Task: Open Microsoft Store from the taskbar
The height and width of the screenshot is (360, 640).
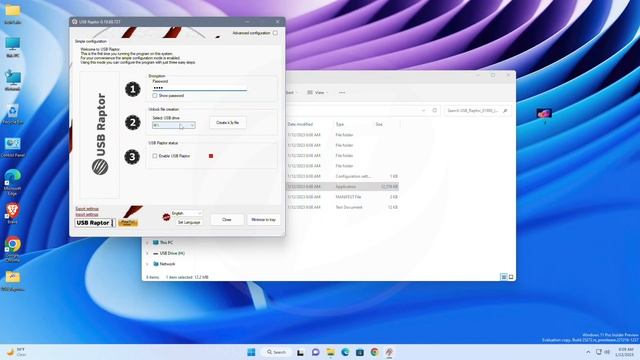Action: tap(360, 352)
